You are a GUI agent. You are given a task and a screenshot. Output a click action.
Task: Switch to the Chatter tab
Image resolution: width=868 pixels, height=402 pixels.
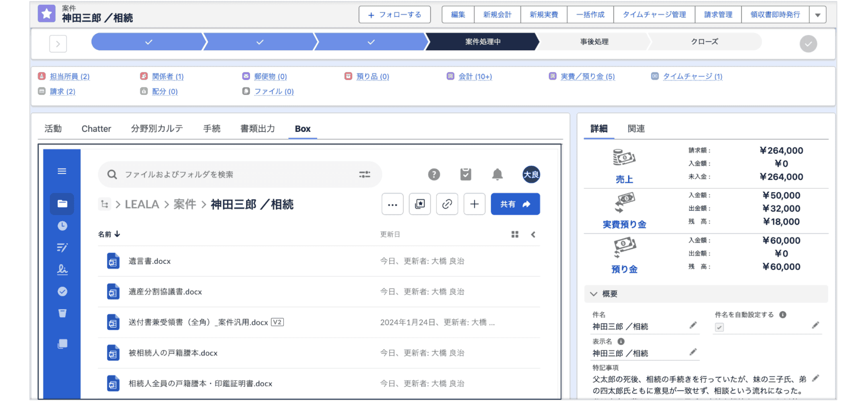click(96, 129)
